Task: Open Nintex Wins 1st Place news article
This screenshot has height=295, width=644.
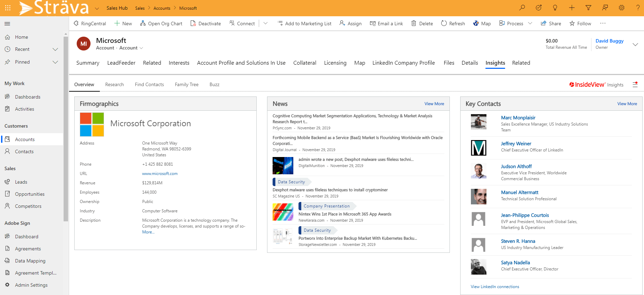Action: click(345, 214)
